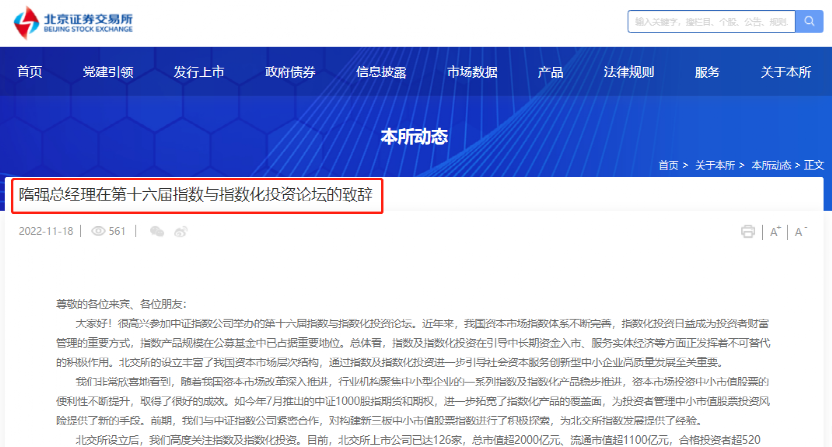Click the publish date 2022-11-18
This screenshot has height=447, width=832.
click(46, 231)
